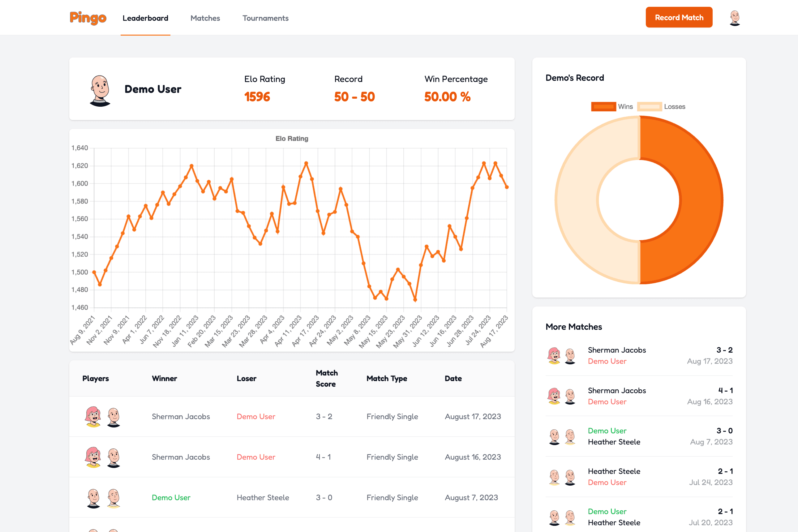Click Sherman Jacobs avatar in first table row
798x532 pixels.
[93, 417]
